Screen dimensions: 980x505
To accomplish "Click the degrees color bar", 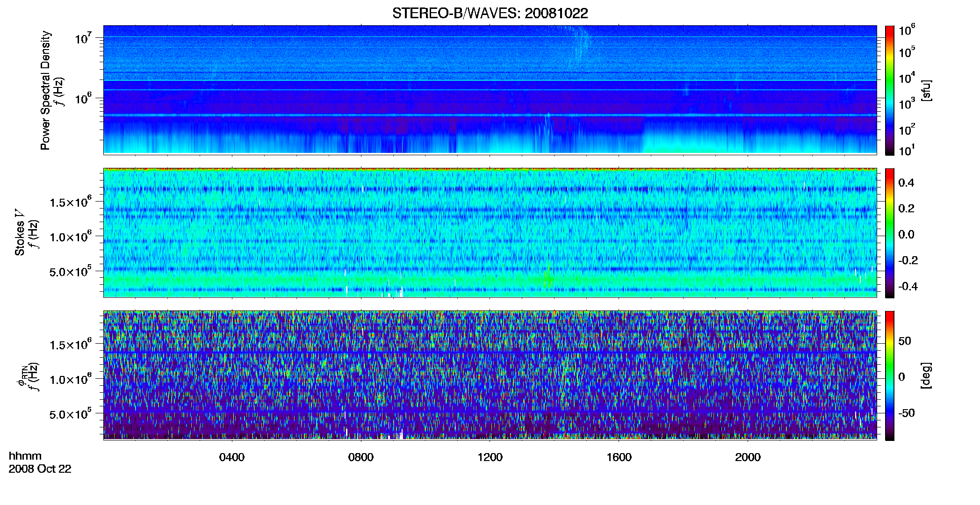I will click(890, 375).
